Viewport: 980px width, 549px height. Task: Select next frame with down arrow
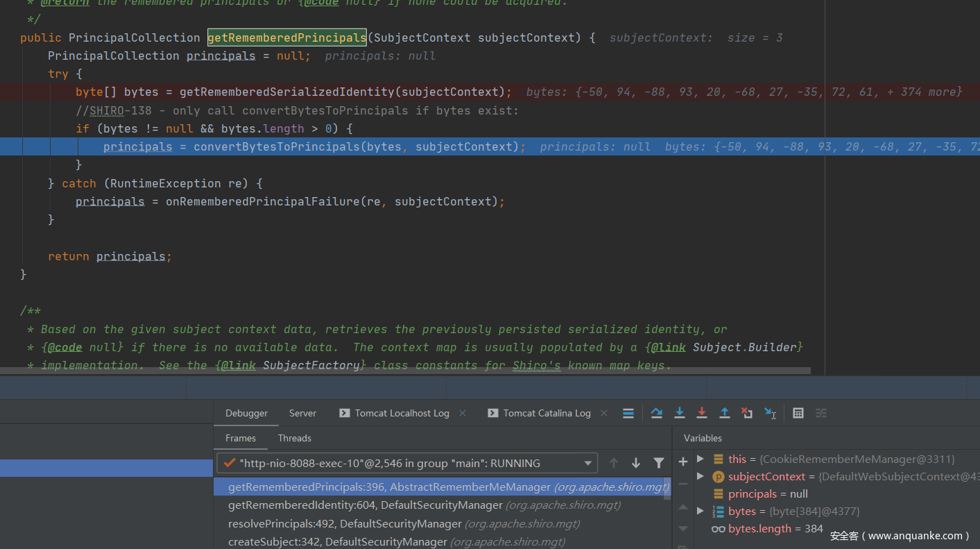(636, 463)
